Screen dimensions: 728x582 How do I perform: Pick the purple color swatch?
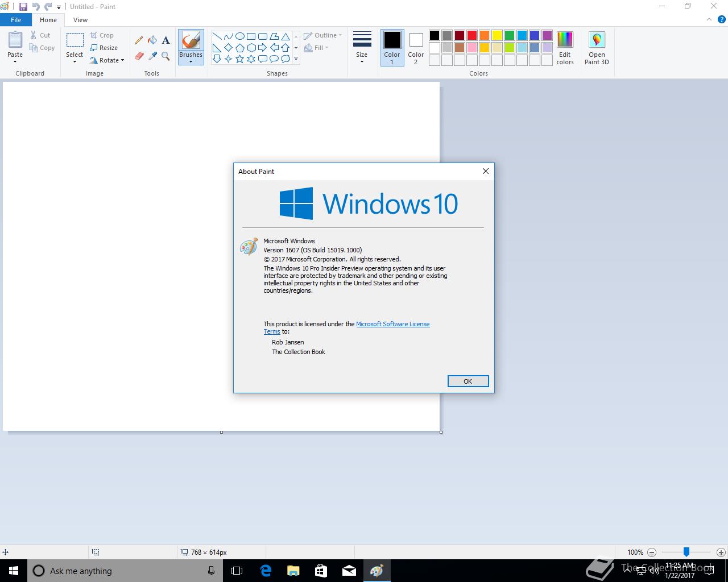click(x=547, y=35)
